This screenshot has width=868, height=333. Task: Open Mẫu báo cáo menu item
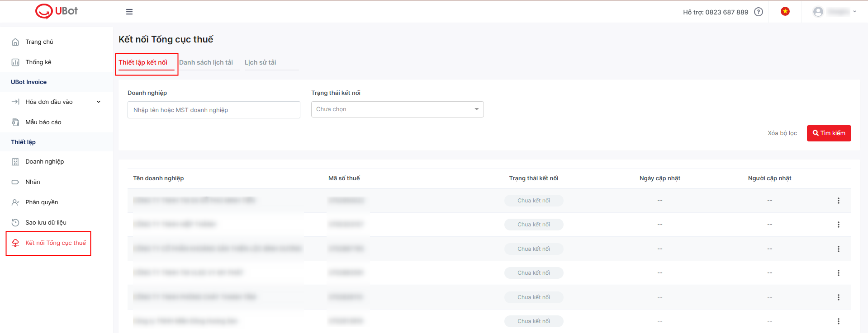[43, 122]
